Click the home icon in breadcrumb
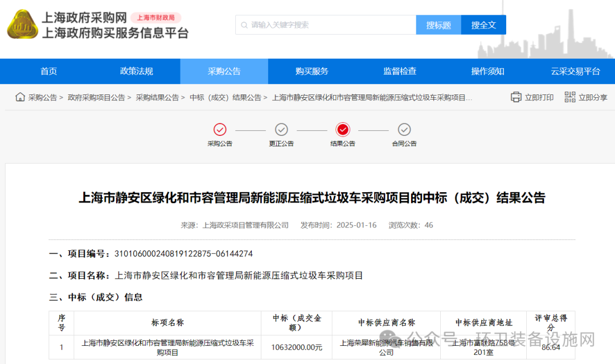Image resolution: width=615 pixels, height=364 pixels. coord(20,97)
